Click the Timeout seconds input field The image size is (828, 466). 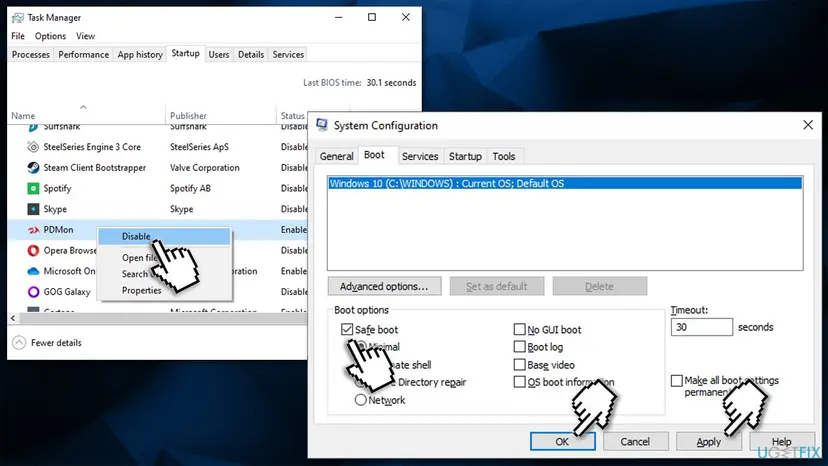point(701,327)
